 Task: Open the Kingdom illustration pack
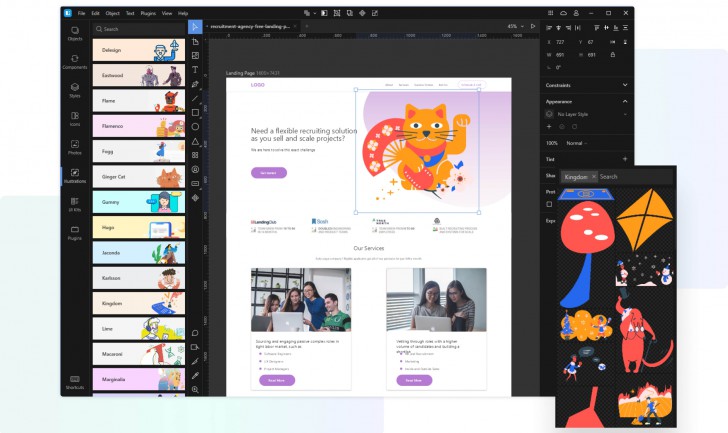(139, 304)
